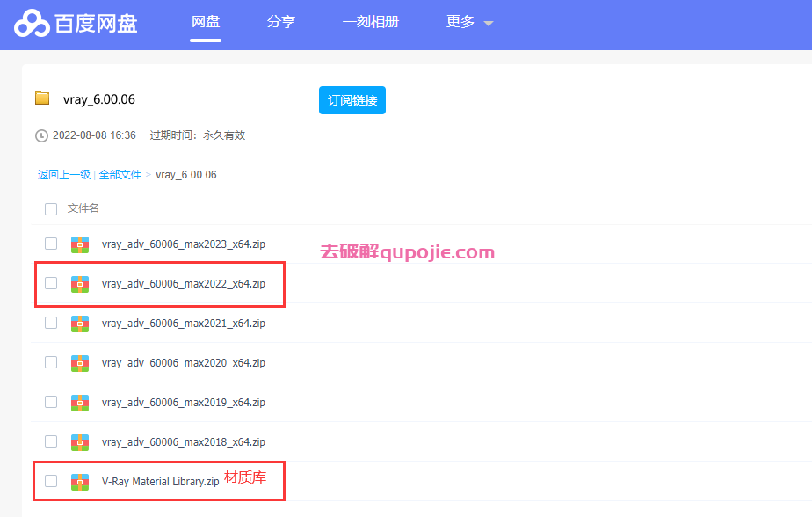
Task: Click zip icon of V-Ray Material Library.zip
Action: click(80, 482)
